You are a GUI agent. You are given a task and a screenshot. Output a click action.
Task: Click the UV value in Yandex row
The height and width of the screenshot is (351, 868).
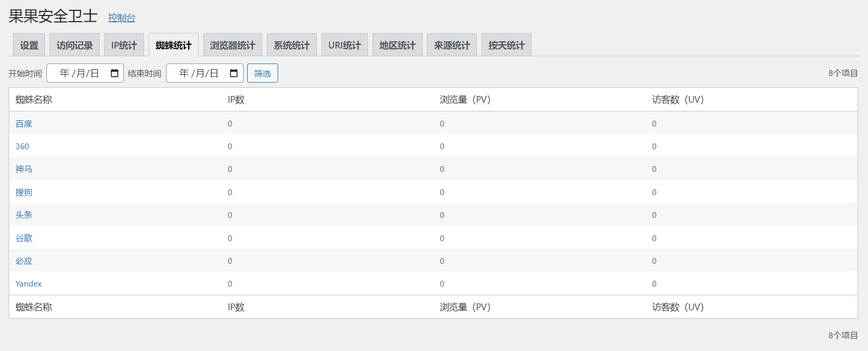click(654, 283)
